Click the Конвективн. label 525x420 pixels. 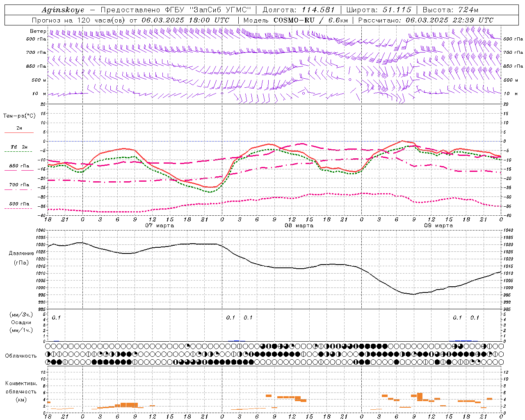[21, 383]
